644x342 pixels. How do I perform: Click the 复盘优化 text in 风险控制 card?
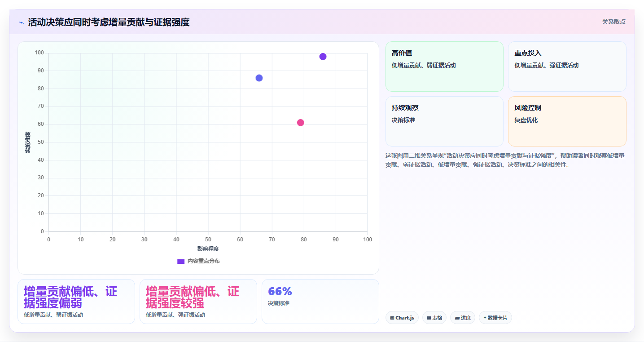pyautogui.click(x=526, y=120)
